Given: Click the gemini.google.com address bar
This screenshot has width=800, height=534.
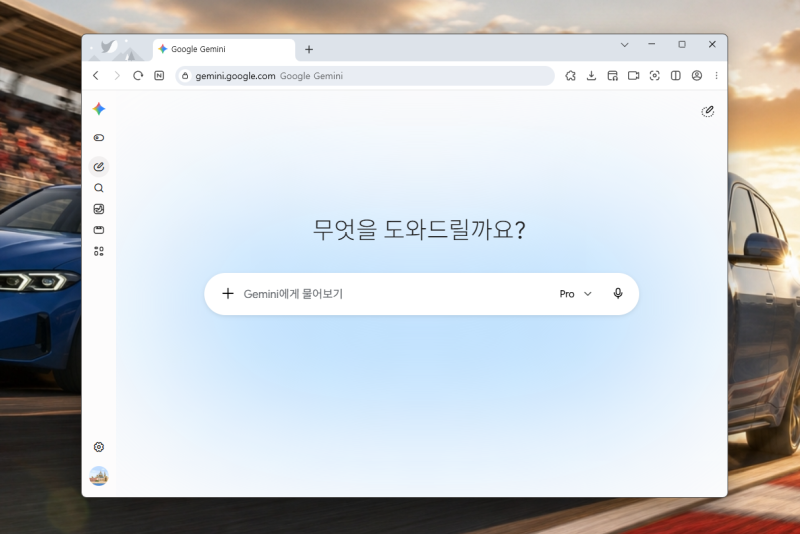Looking at the screenshot, I should tap(365, 75).
